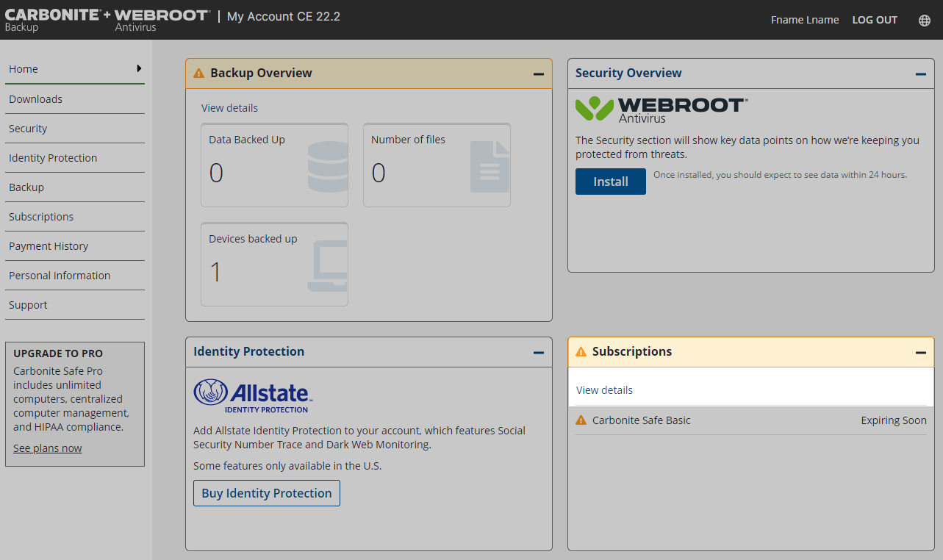Click the globe language icon
This screenshot has width=943, height=560.
(925, 21)
